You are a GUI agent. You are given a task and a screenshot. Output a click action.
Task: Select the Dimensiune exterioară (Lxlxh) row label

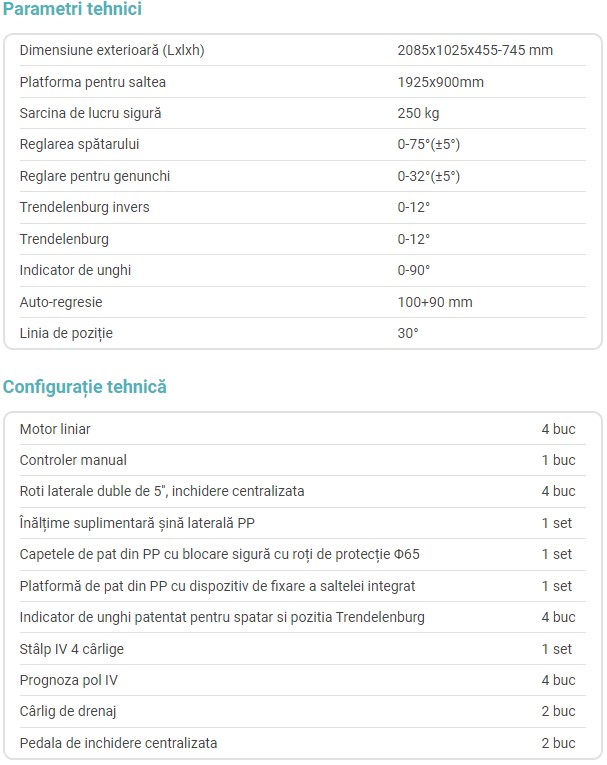click(x=112, y=50)
